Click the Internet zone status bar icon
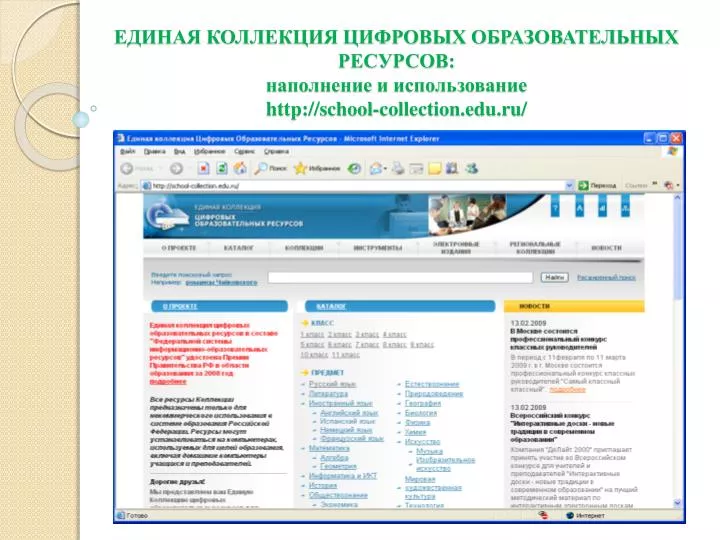The width and height of the screenshot is (720, 540). [570, 516]
